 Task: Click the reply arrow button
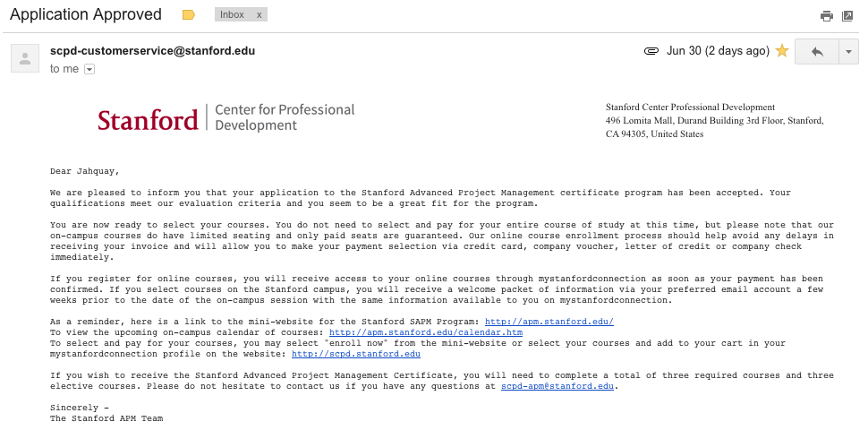coord(817,52)
